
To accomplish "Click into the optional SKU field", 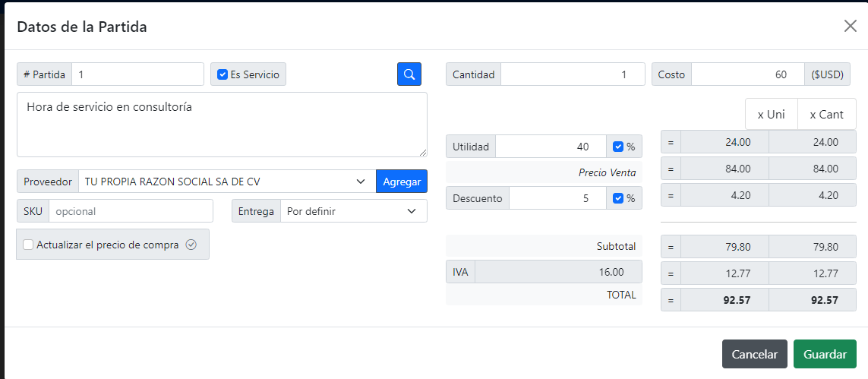I will pos(131,211).
